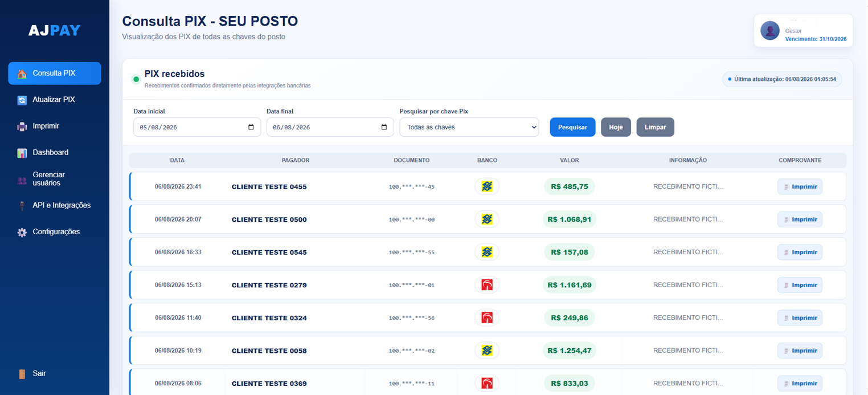868x395 pixels.
Task: Click the gear icon beside Configurações
Action: (x=22, y=232)
